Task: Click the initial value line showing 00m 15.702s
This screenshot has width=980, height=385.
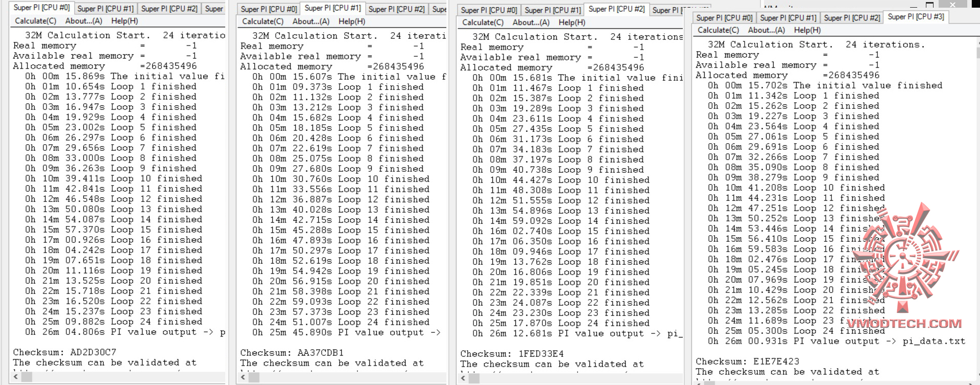Action: pyautogui.click(x=825, y=85)
